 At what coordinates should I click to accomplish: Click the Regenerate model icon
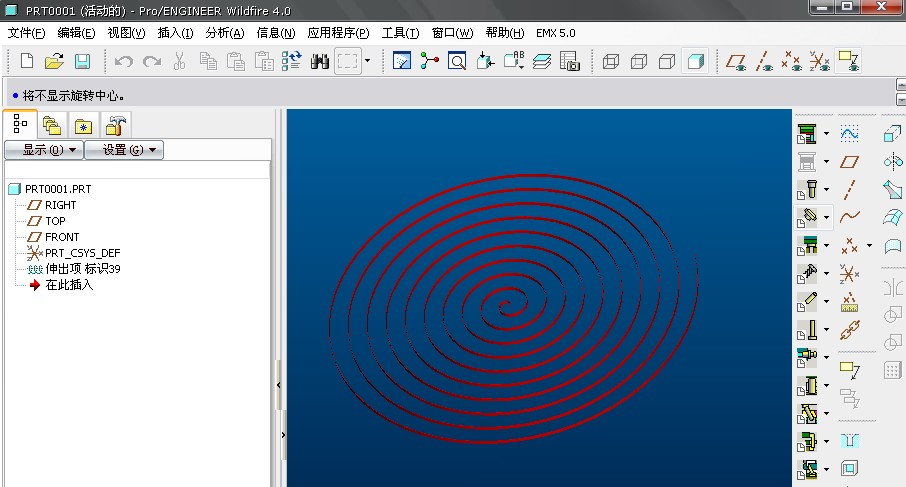tap(292, 61)
